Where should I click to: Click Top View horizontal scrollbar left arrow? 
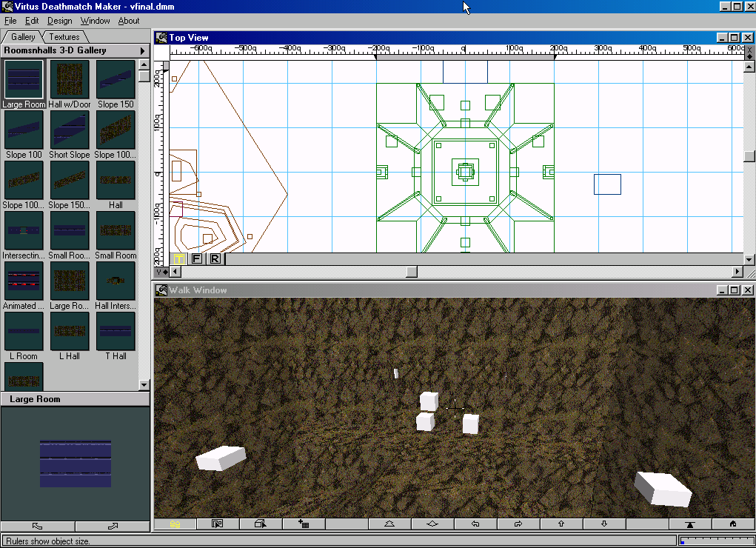click(x=175, y=272)
